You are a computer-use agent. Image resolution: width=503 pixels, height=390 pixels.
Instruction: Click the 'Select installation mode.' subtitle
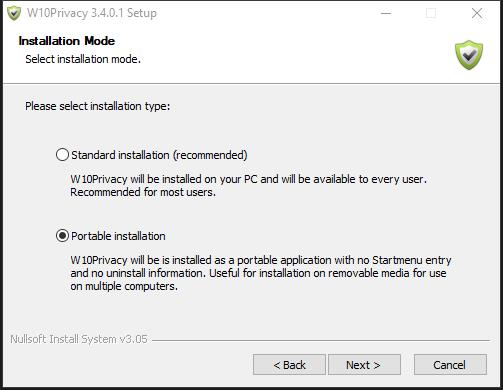click(x=83, y=59)
